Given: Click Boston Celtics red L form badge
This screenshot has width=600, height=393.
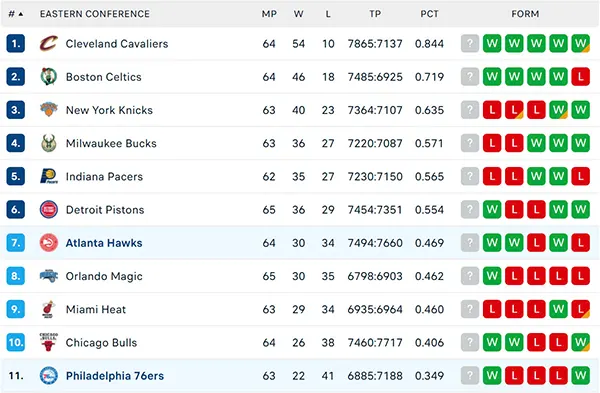Looking at the screenshot, I should [x=580, y=77].
